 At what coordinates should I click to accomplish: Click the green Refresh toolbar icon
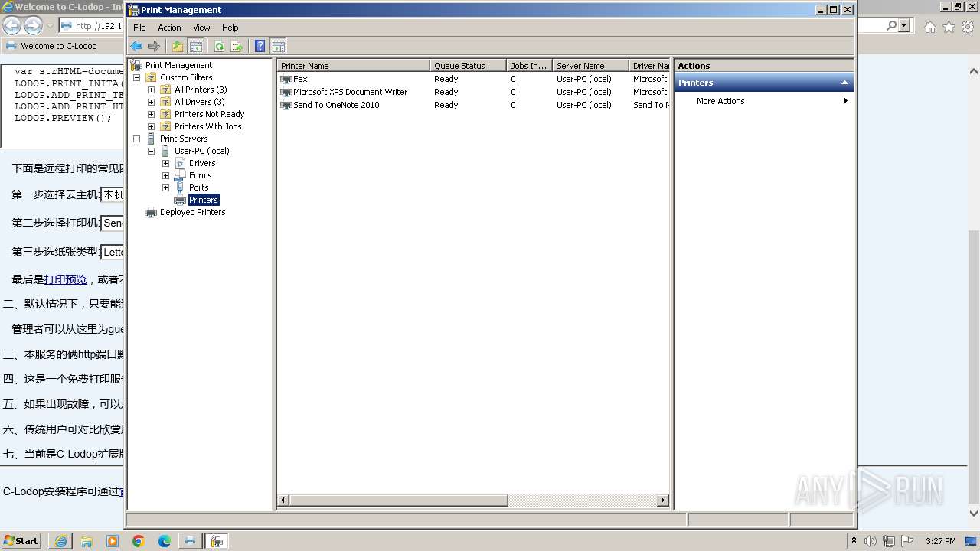219,47
